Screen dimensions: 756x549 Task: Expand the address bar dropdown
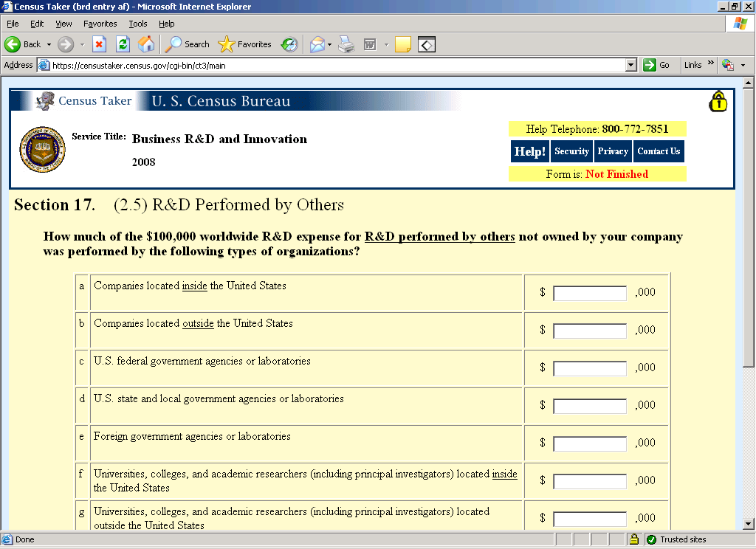pos(630,65)
